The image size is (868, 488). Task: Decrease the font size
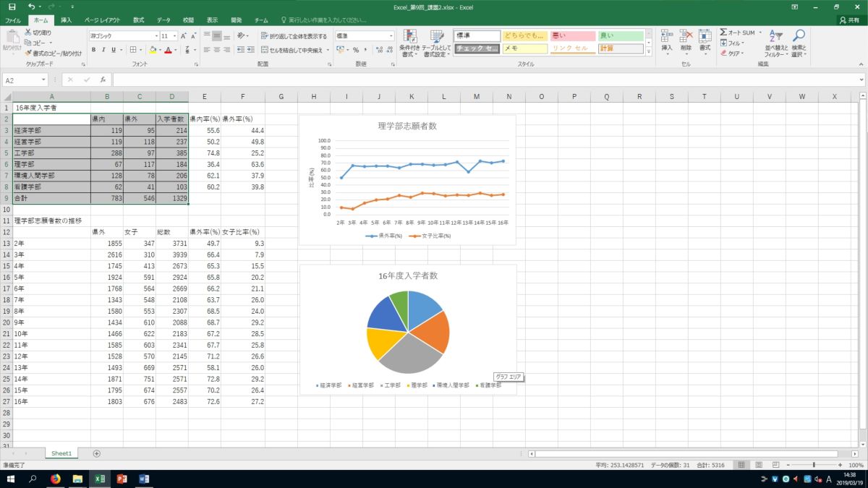195,35
